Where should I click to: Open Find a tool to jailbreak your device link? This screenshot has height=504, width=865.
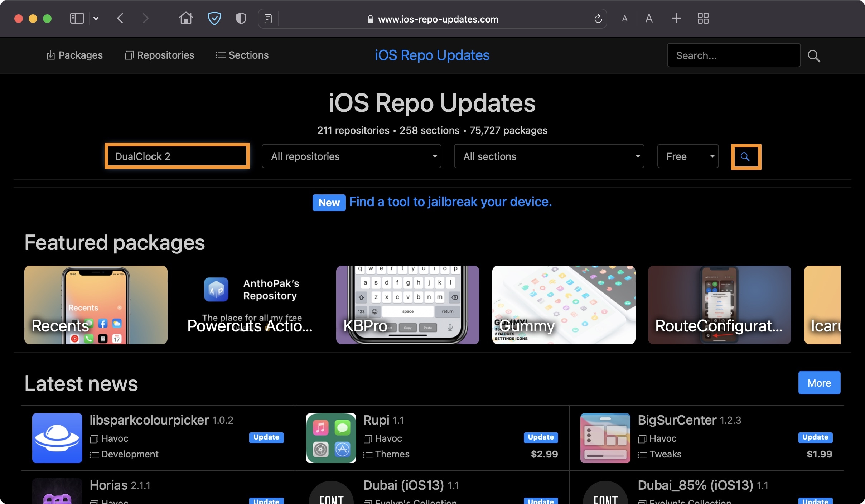450,202
